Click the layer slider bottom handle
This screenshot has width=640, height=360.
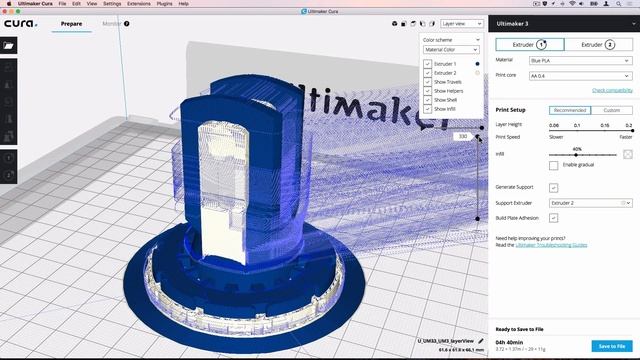[x=478, y=219]
